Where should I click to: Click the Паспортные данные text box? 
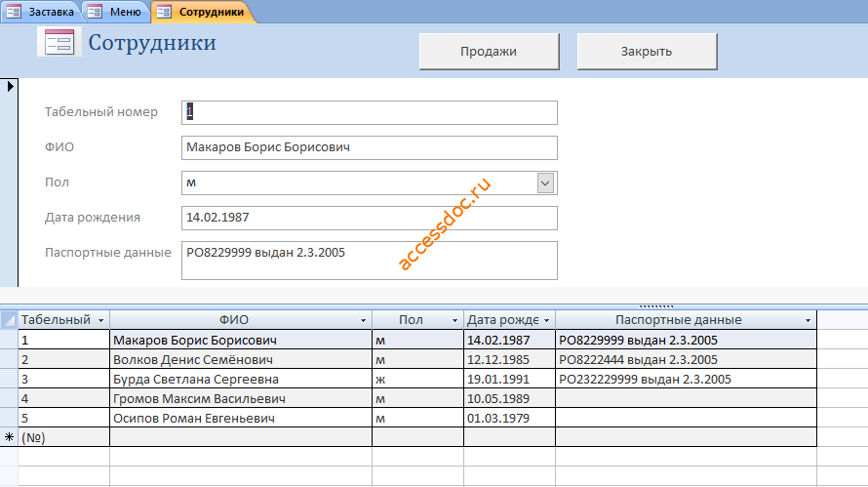370,261
